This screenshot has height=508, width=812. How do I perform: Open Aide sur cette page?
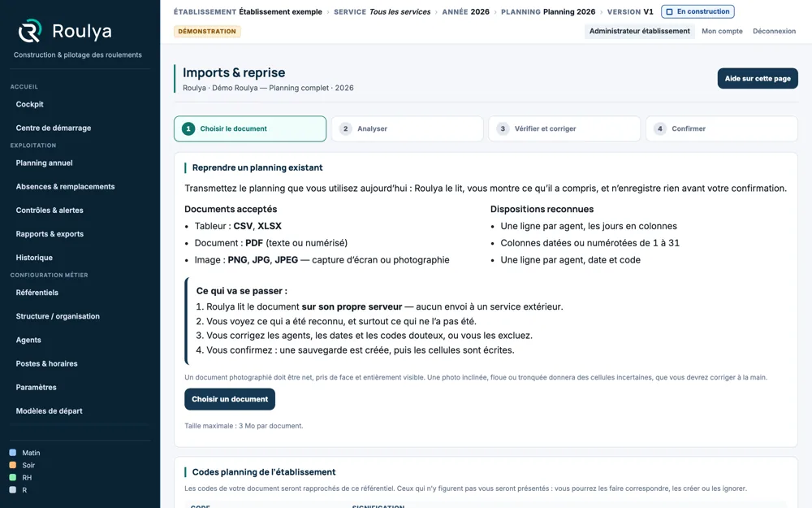pyautogui.click(x=758, y=78)
